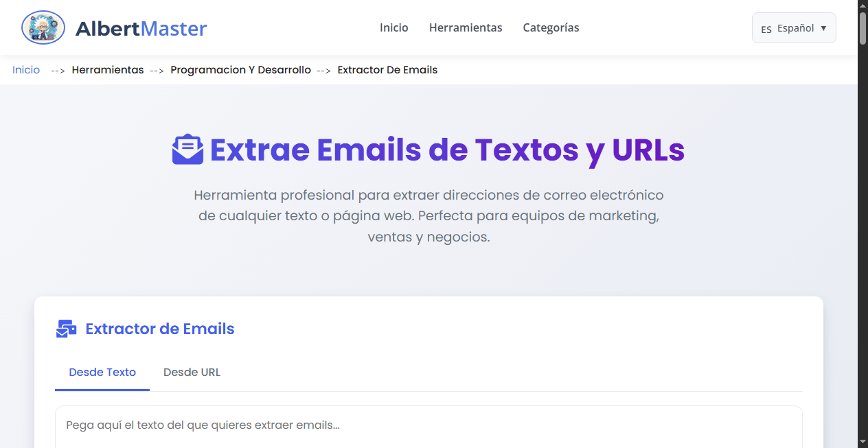Open Extractor De Emails breadcrumb entry
This screenshot has width=868, height=448.
[387, 69]
